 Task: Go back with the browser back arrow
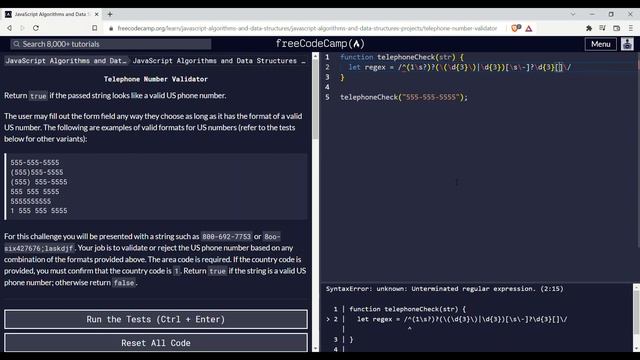pyautogui.click(x=9, y=28)
